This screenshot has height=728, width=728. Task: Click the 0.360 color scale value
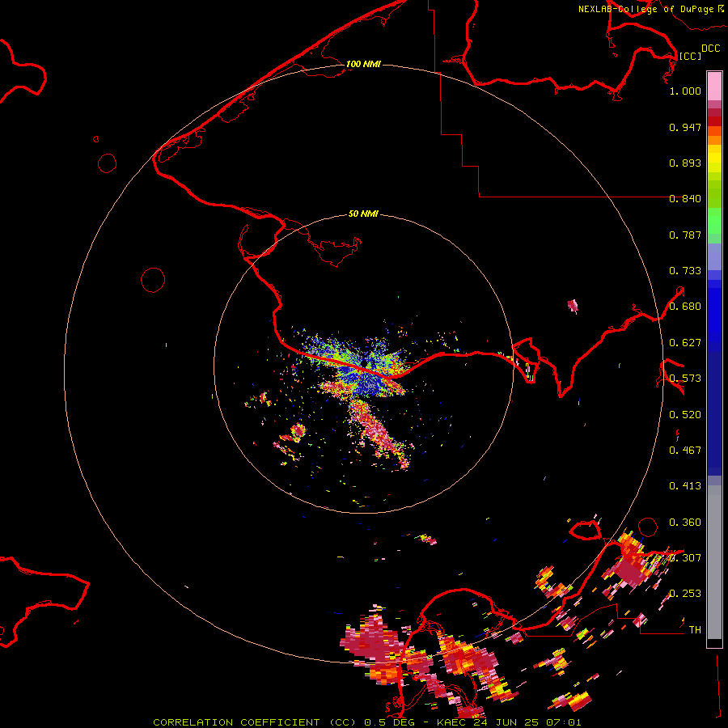[x=685, y=523]
